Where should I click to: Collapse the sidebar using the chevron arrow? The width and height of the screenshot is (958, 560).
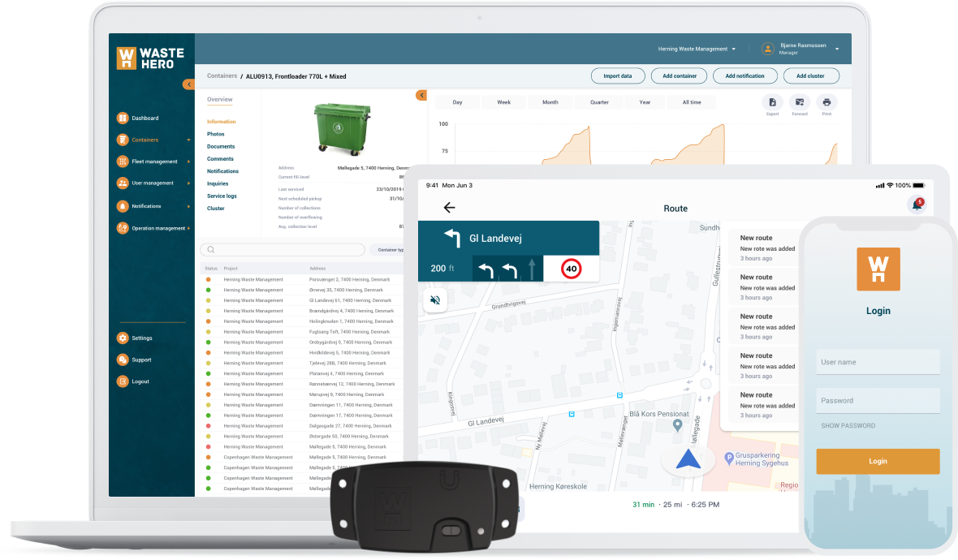click(189, 84)
